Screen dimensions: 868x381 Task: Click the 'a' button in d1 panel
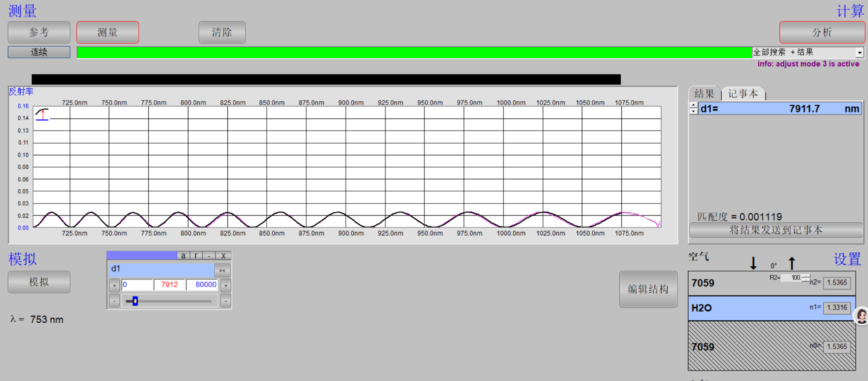tap(183, 255)
